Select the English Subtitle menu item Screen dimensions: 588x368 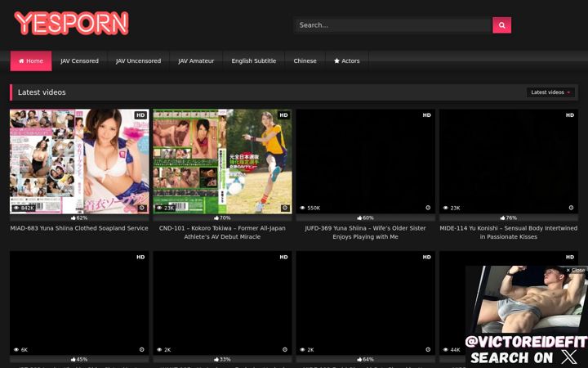tap(254, 61)
